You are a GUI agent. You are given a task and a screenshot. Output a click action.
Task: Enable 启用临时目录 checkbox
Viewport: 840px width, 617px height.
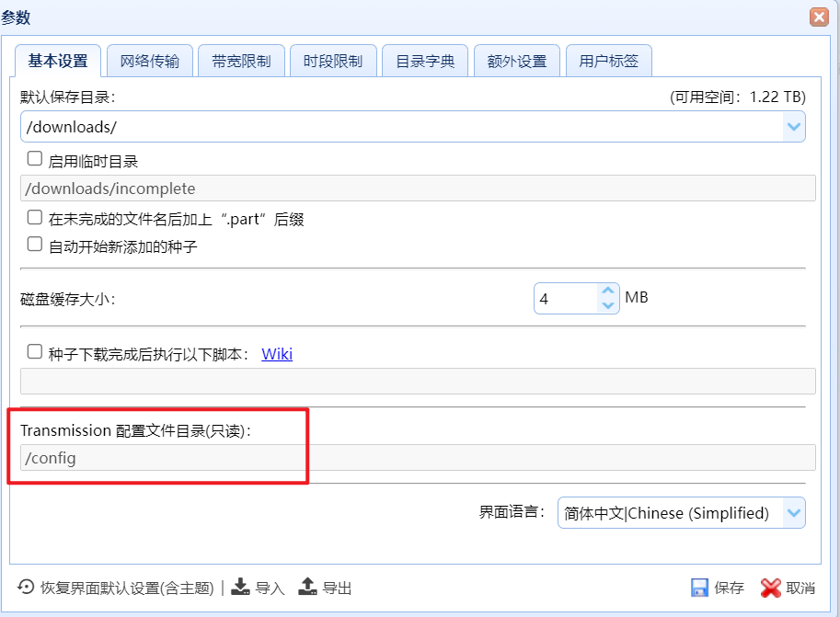[34, 157]
